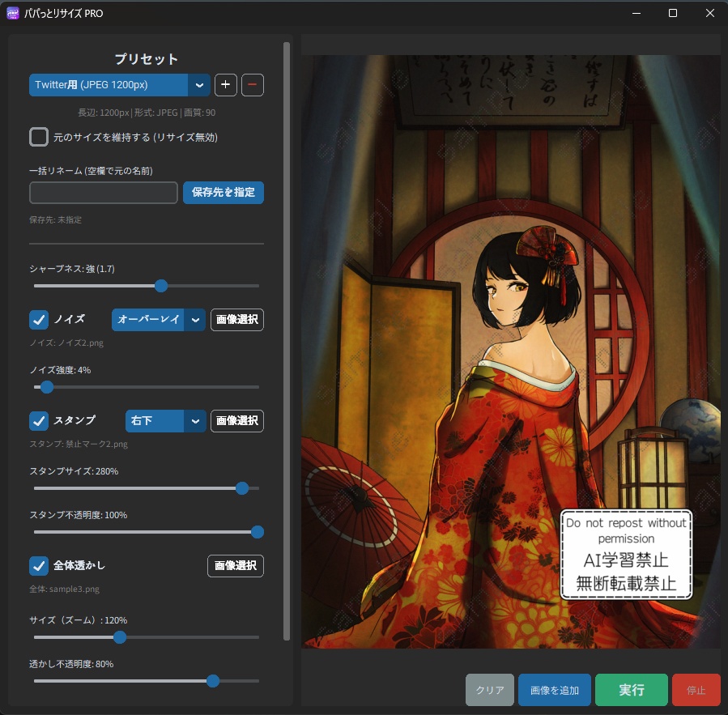The height and width of the screenshot is (715, 728).
Task: Close the パパっとリサイズ PRO window
Action: click(710, 13)
